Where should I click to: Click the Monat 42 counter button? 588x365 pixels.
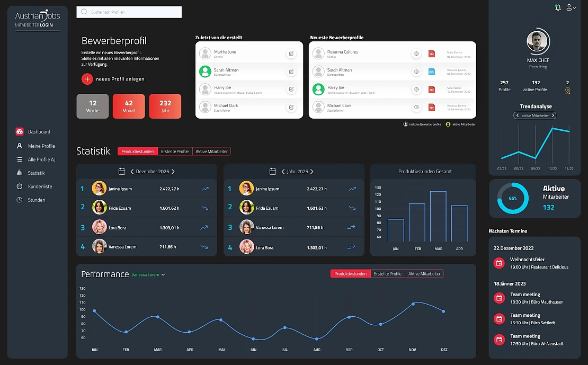129,106
